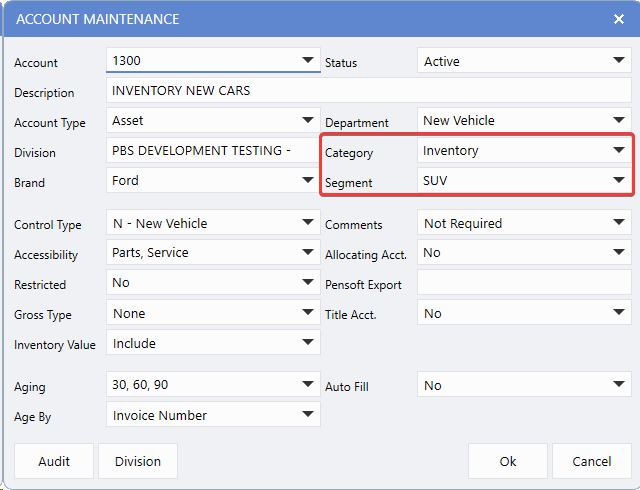This screenshot has height=490, width=640.
Task: Open the Inventory Value dropdown
Action: (308, 343)
